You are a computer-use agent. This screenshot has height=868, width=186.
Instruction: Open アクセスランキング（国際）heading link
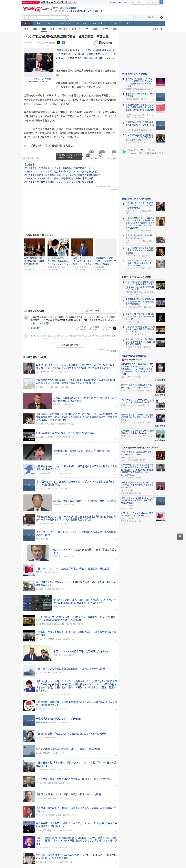(x=134, y=74)
